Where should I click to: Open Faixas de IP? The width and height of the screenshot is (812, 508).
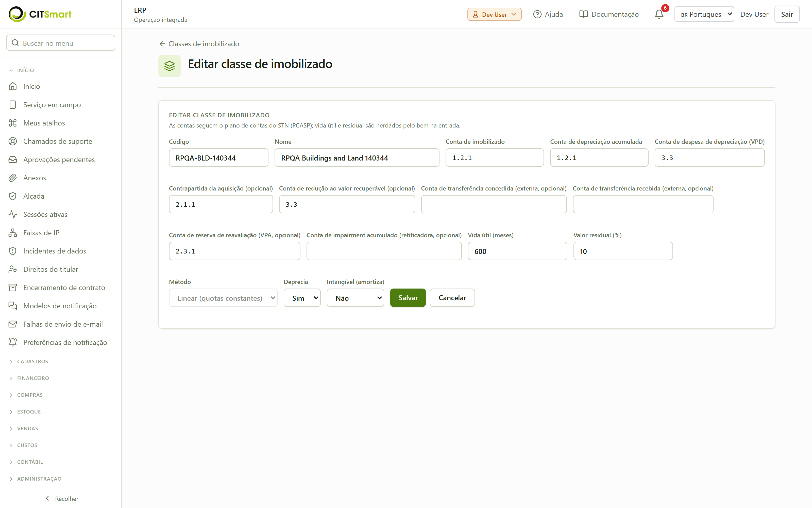pyautogui.click(x=60, y=233)
